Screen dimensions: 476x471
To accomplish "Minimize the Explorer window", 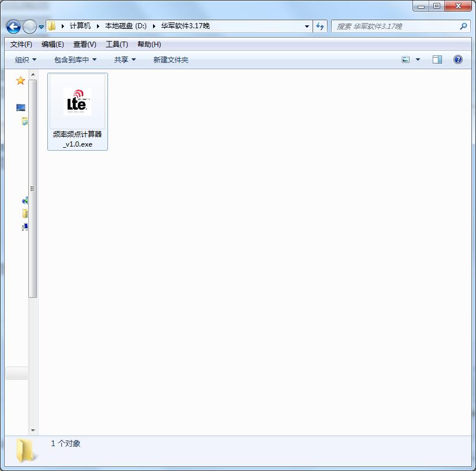I will click(x=421, y=6).
